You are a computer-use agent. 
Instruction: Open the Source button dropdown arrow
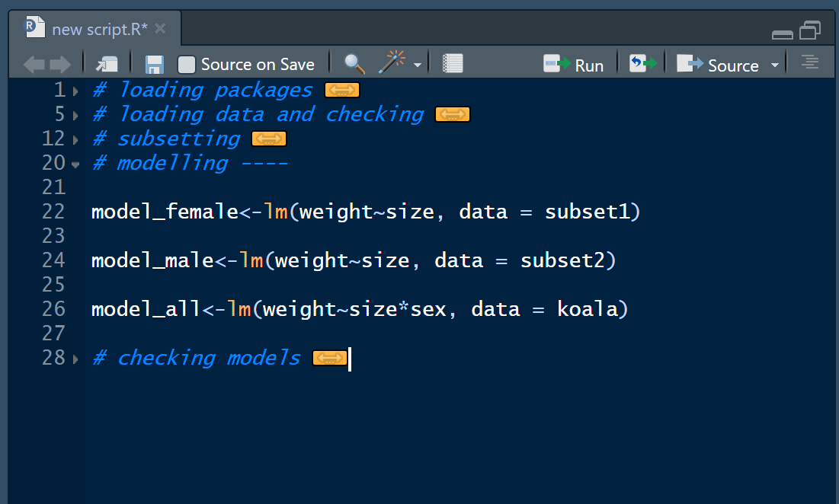click(x=775, y=65)
